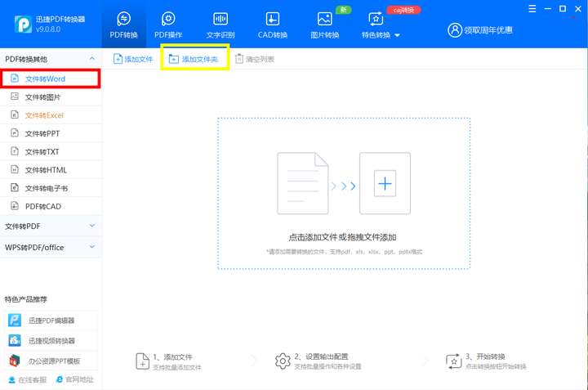This screenshot has width=588, height=390.
Task: Select 文件转TXT in sidebar
Action: [x=51, y=151]
